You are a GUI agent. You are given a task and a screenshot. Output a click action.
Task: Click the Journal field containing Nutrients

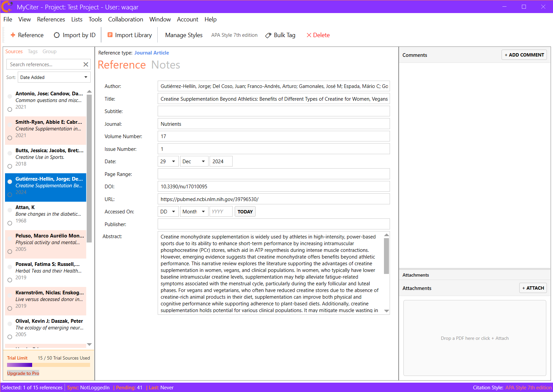[273, 124]
